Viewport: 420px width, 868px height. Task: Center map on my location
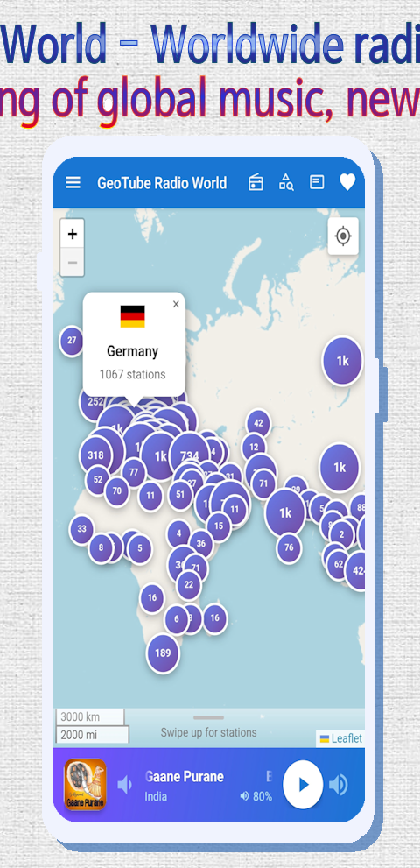pyautogui.click(x=343, y=236)
